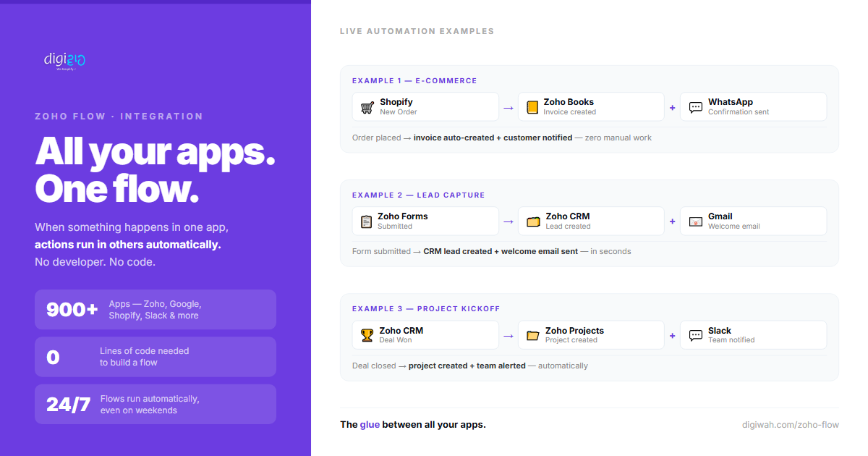Screen dimensions: 868x456
Task: Click the 'ZOHO FLOW · INTEGRATION' label
Action: (119, 117)
